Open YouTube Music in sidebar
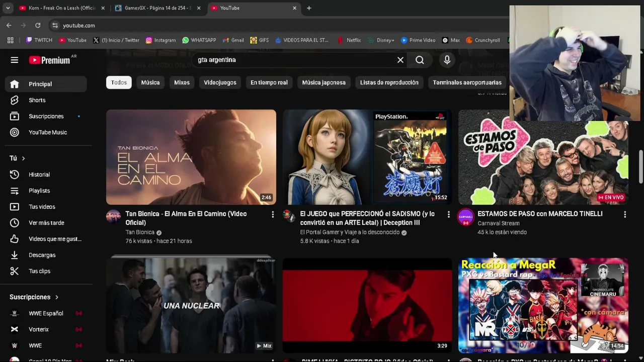Image resolution: width=644 pixels, height=362 pixels. coord(46,132)
